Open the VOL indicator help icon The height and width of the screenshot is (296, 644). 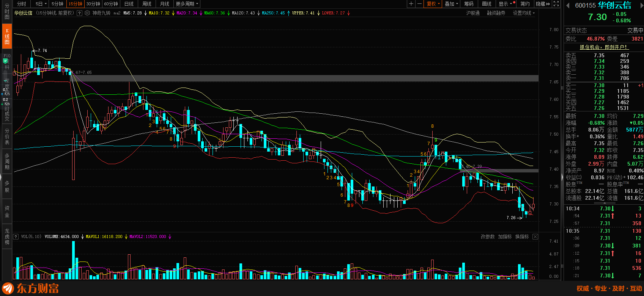16,236
